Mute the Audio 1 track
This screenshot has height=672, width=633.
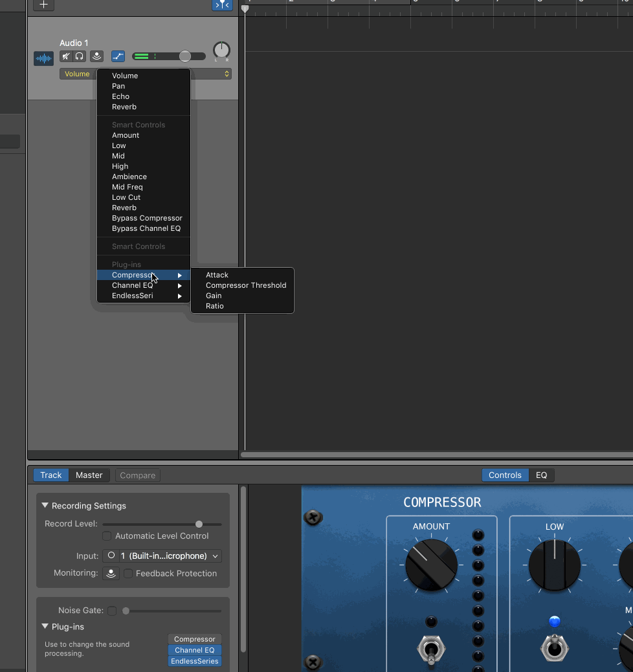65,56
